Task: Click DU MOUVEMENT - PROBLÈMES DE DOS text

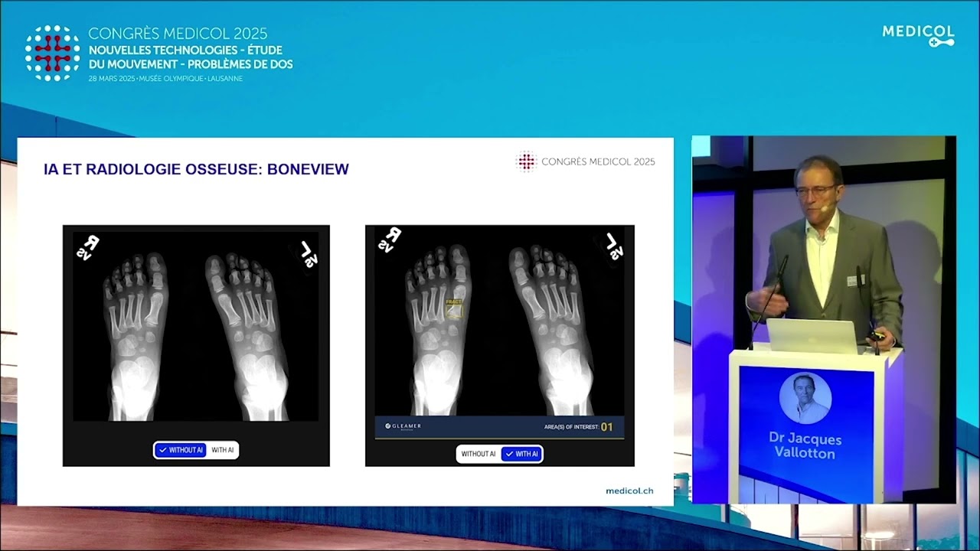Action: (191, 64)
